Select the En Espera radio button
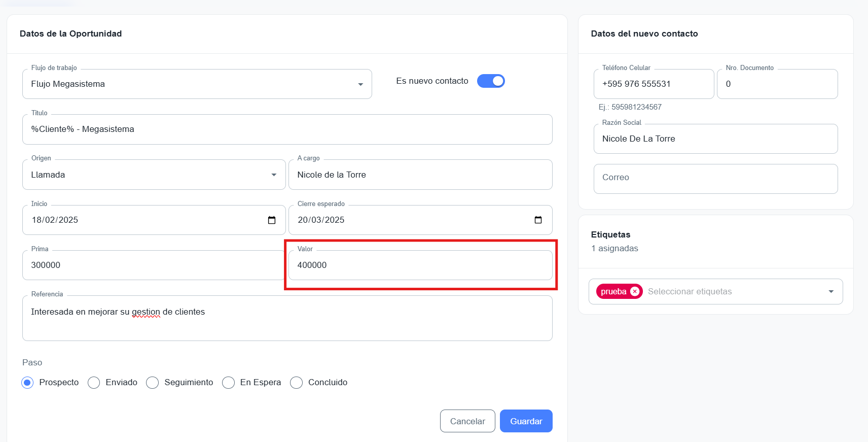The width and height of the screenshot is (868, 442). pyautogui.click(x=229, y=383)
